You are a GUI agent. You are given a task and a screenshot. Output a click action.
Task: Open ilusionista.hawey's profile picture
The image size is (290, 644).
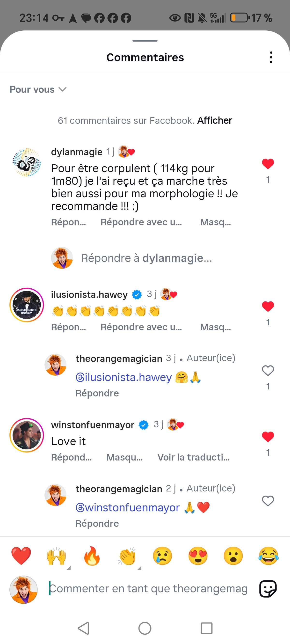click(27, 305)
